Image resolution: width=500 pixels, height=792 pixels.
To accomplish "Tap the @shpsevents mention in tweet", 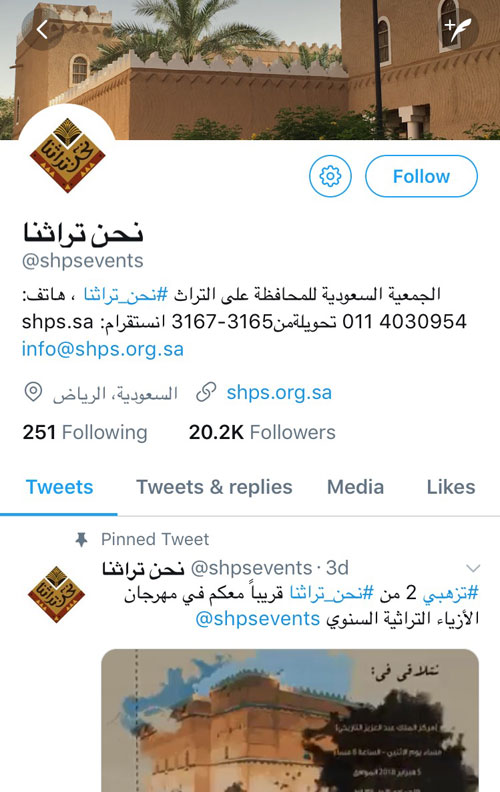I will (x=258, y=619).
